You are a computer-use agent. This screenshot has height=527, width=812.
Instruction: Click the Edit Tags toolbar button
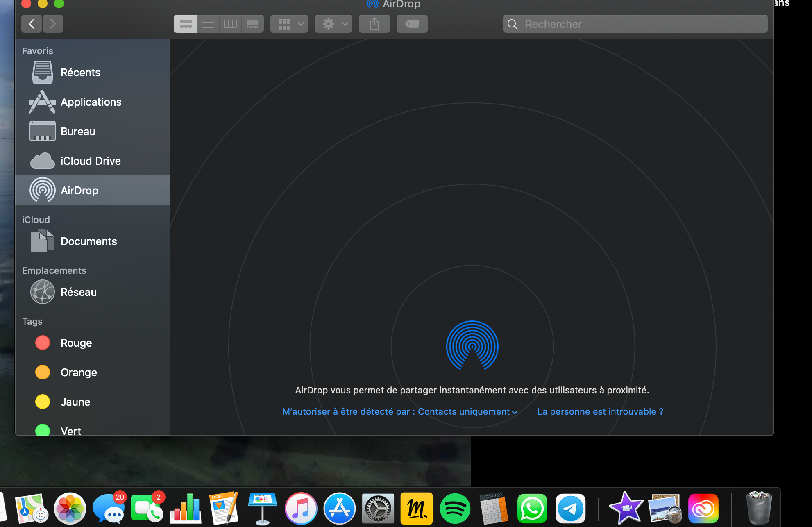pos(412,24)
